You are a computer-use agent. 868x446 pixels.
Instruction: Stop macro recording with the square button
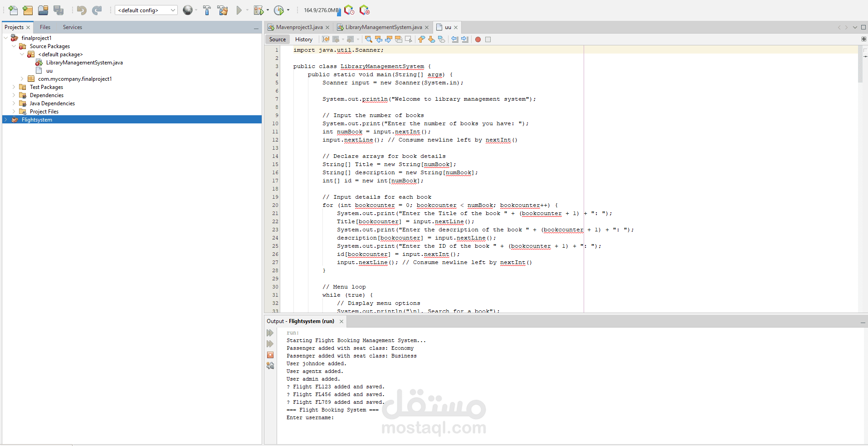point(488,39)
